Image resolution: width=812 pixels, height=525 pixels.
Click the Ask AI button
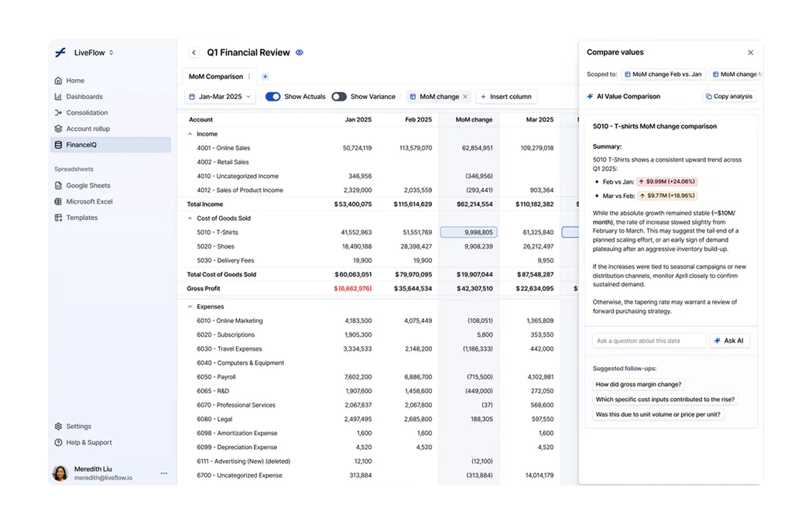pos(729,341)
